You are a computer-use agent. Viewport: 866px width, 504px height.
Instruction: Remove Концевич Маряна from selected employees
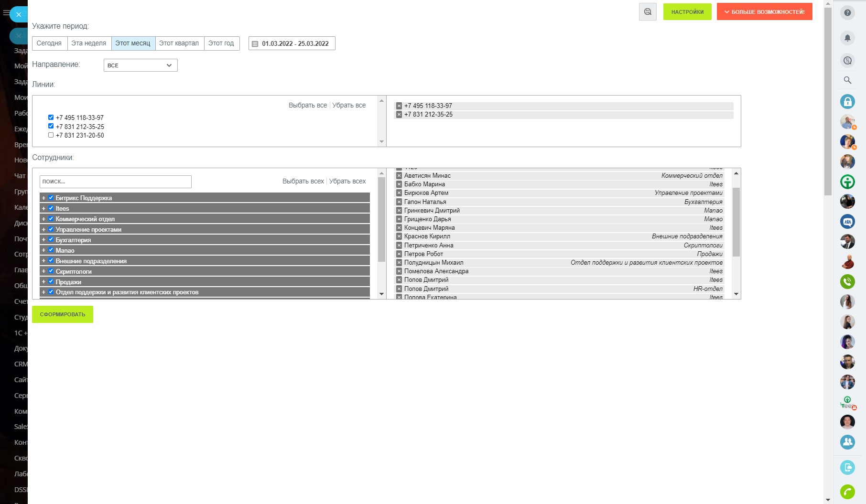(399, 228)
